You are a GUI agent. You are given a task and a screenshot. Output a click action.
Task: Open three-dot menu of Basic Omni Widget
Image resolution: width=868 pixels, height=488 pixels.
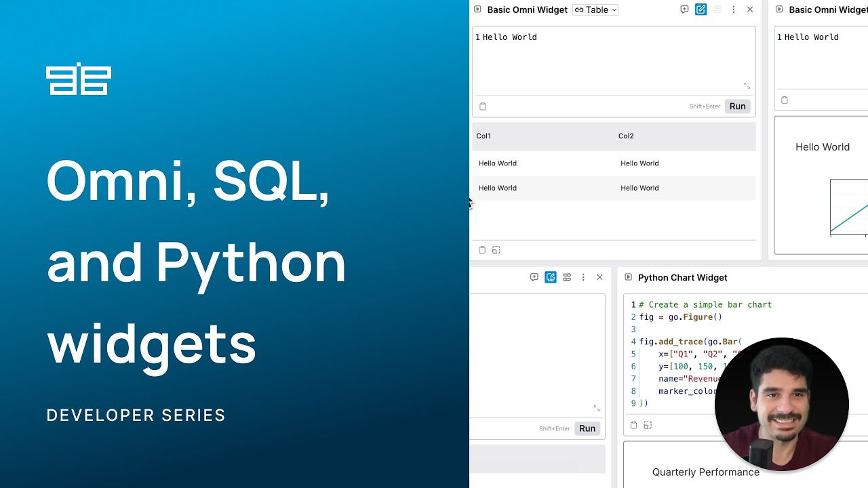pyautogui.click(x=733, y=9)
